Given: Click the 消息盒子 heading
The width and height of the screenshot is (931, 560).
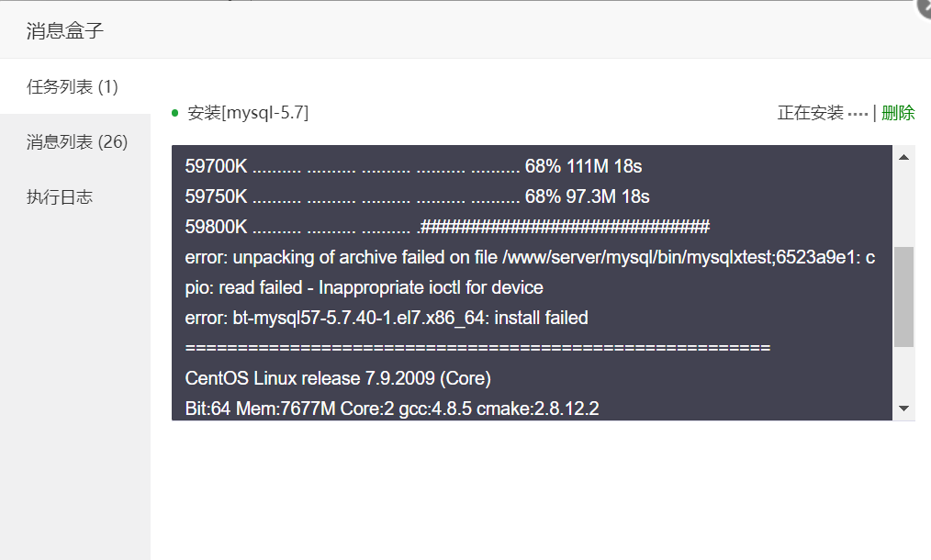Looking at the screenshot, I should click(64, 31).
